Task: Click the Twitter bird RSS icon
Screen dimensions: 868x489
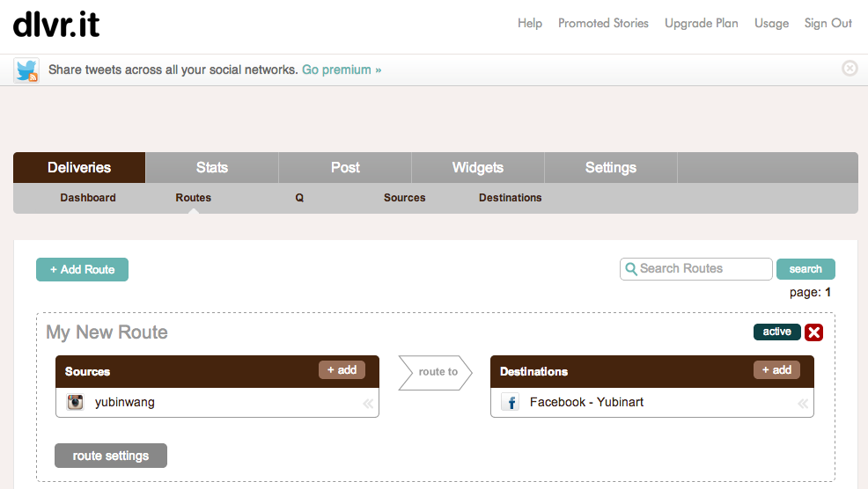Action: pyautogui.click(x=26, y=70)
